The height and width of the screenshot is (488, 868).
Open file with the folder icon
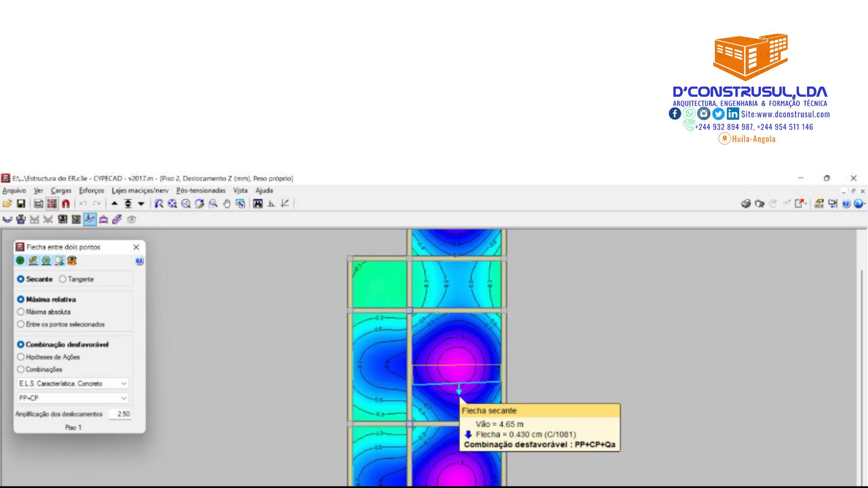tap(7, 204)
